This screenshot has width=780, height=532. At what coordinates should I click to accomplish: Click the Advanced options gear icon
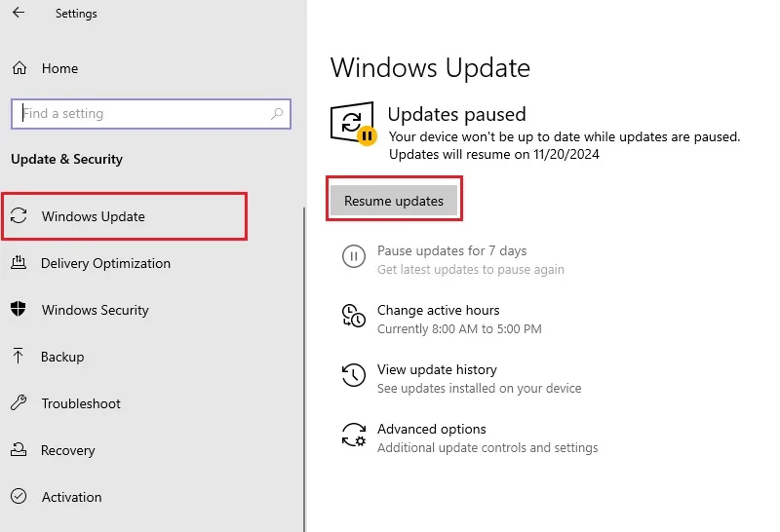point(354,435)
